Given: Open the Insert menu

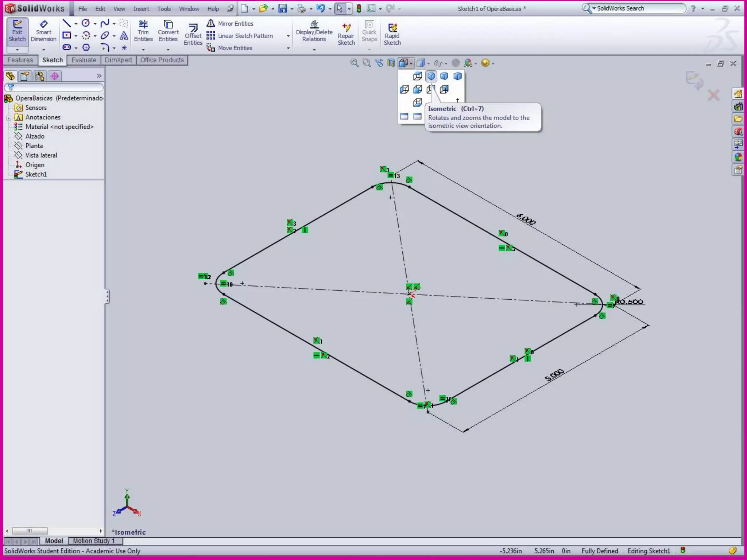Looking at the screenshot, I should click(x=141, y=9).
